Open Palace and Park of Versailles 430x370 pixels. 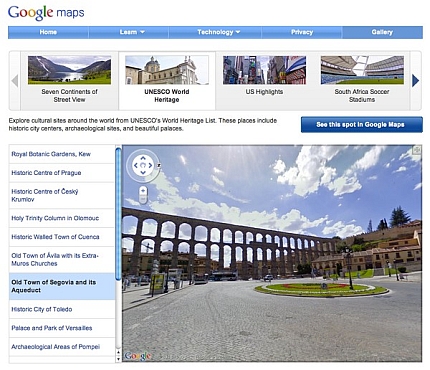pos(62,328)
